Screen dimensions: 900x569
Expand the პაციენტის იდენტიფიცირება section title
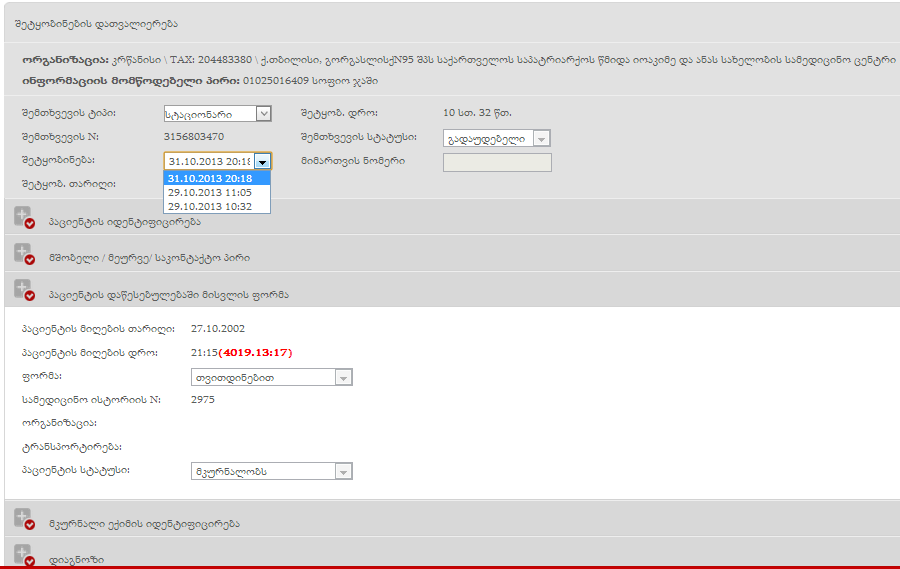tap(125, 221)
